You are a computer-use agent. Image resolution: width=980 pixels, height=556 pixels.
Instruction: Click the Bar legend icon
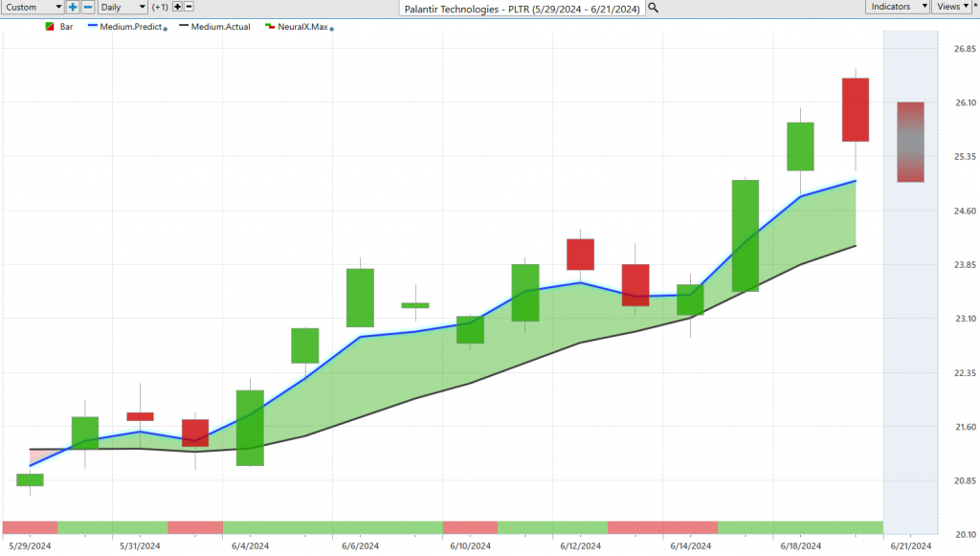pos(50,27)
